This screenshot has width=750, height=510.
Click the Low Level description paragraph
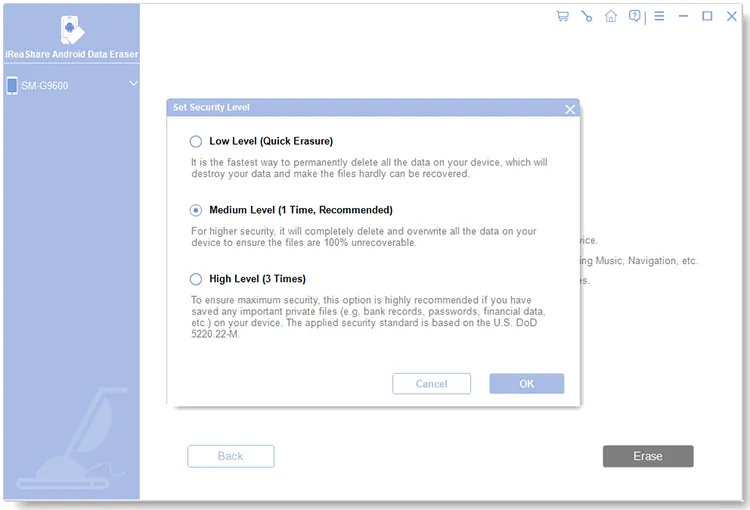point(369,168)
